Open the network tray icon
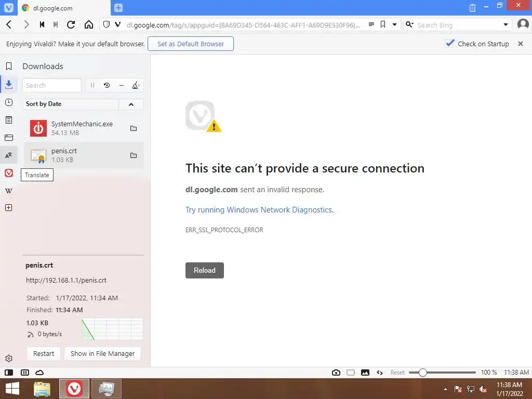Screen dimensions: 532x399 [471, 389]
